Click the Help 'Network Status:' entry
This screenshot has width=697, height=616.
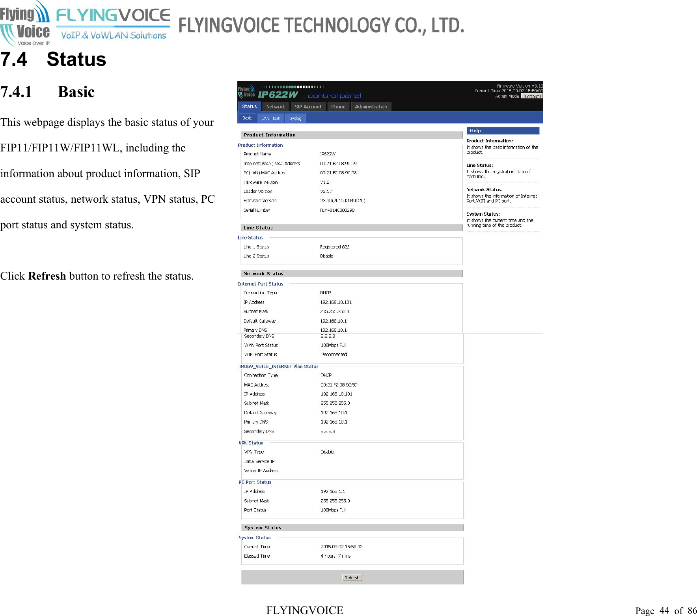point(484,190)
